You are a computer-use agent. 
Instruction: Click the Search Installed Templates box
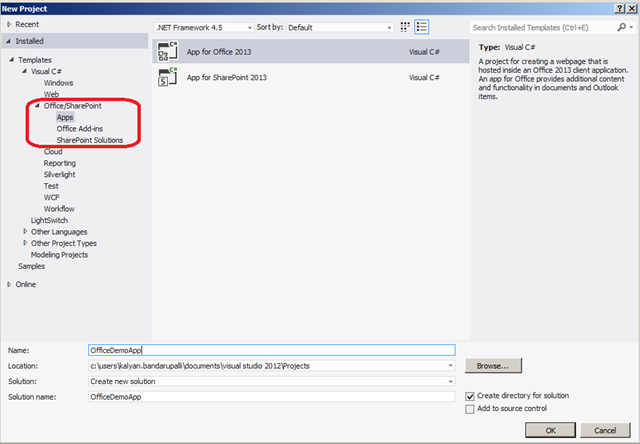tap(543, 27)
